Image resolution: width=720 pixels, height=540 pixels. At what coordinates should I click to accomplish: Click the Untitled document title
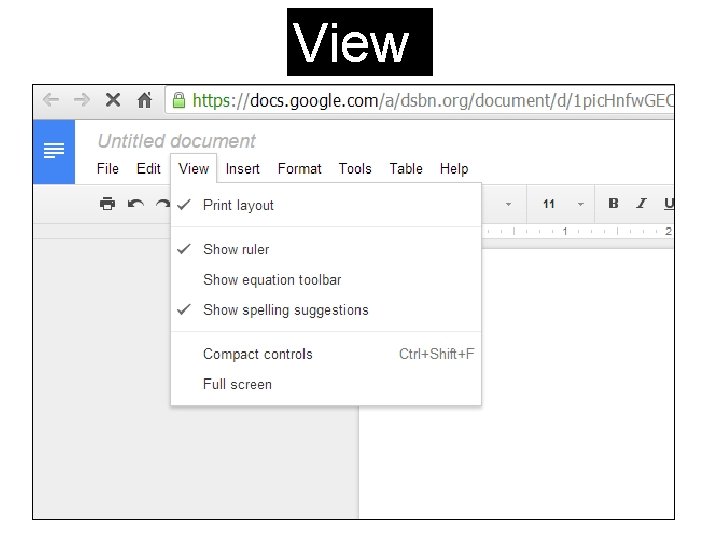pyautogui.click(x=177, y=141)
